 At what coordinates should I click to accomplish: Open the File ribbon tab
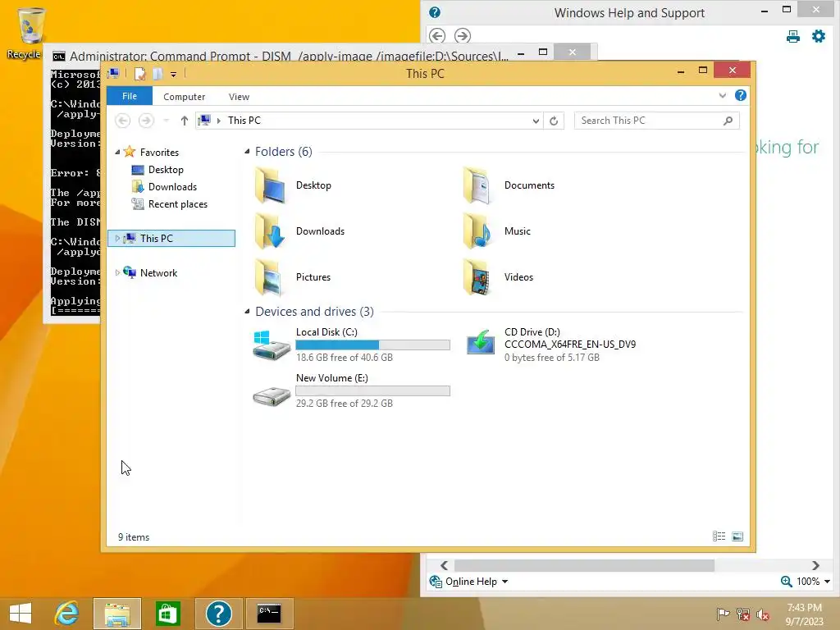tap(130, 96)
